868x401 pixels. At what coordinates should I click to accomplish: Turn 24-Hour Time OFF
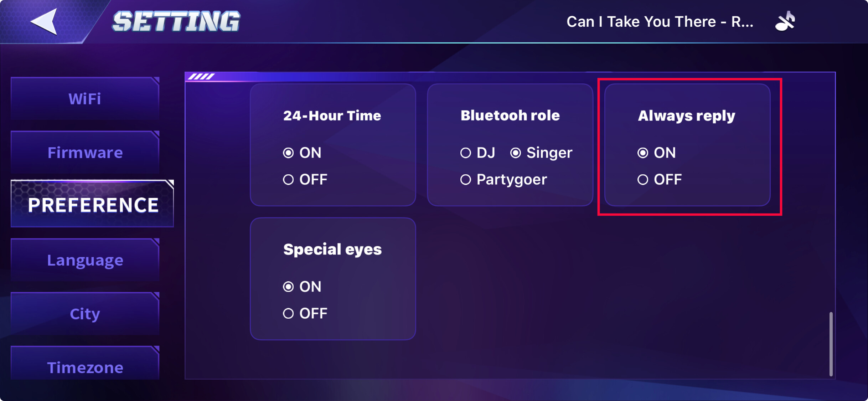288,180
